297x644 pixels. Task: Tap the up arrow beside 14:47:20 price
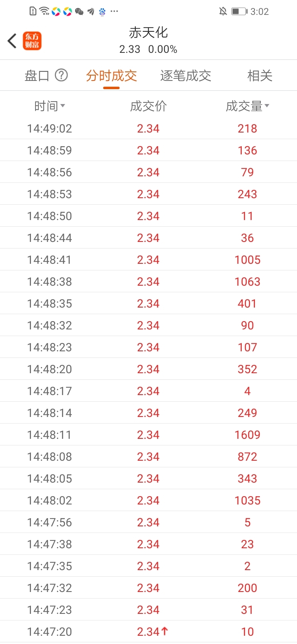click(x=165, y=631)
